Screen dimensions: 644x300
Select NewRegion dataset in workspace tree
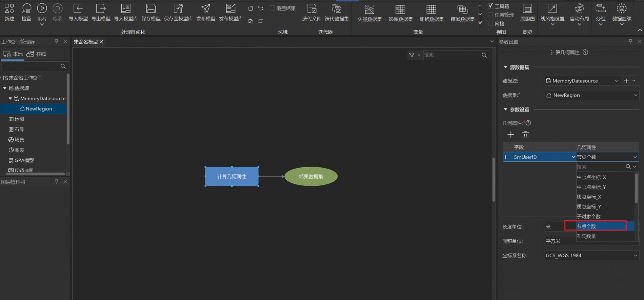(36, 109)
